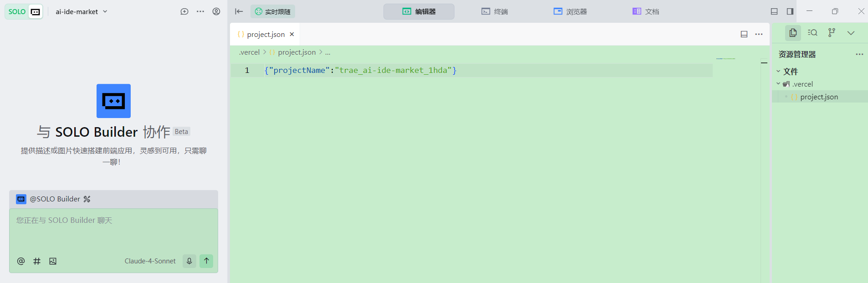Collapse the .vercel folder

click(x=795, y=84)
